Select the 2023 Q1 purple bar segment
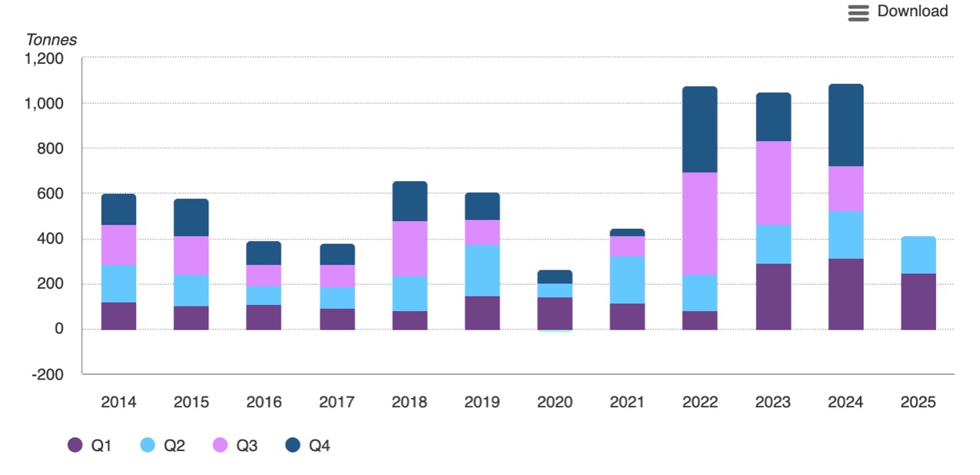This screenshot has height=475, width=980. pyautogui.click(x=773, y=296)
